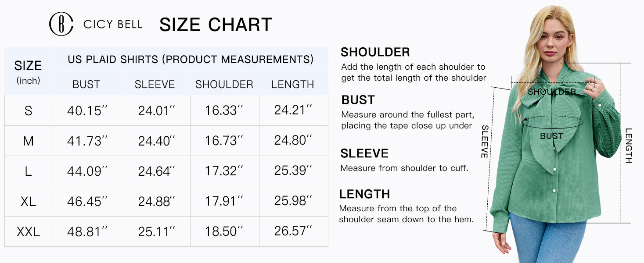Screen dimensions: 644x263
Task: Select the SHOULDER column header
Action: (224, 85)
